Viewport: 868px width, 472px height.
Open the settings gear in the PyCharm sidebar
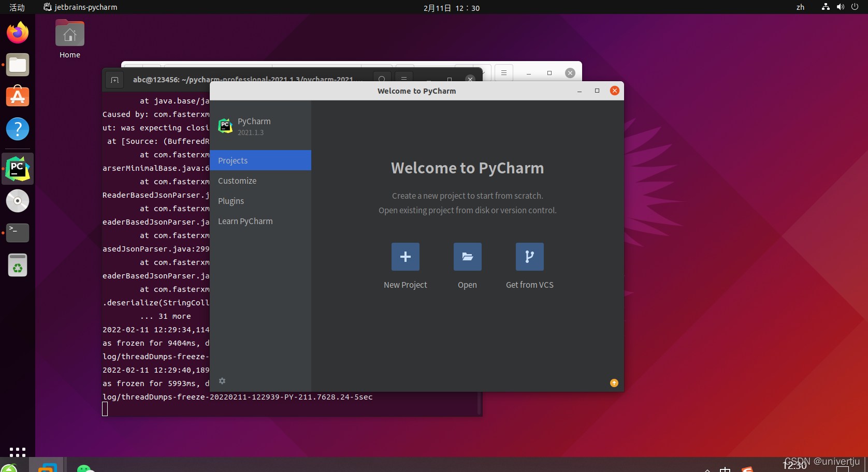[222, 381]
